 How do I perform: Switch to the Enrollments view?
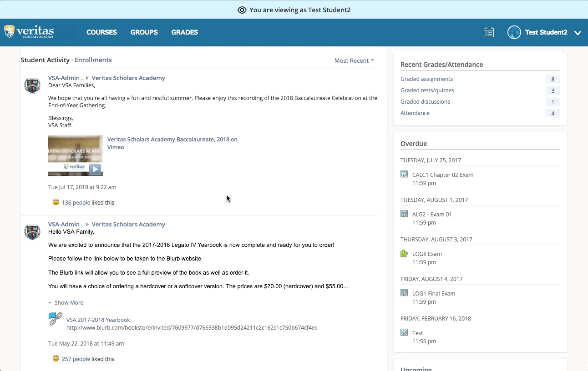point(93,60)
